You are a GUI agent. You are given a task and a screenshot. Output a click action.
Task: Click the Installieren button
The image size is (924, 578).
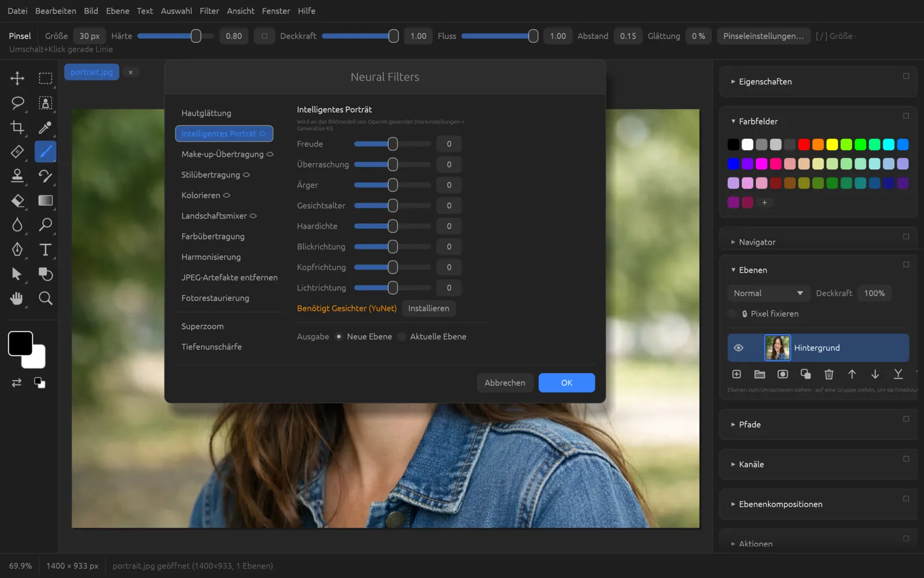[x=429, y=308]
